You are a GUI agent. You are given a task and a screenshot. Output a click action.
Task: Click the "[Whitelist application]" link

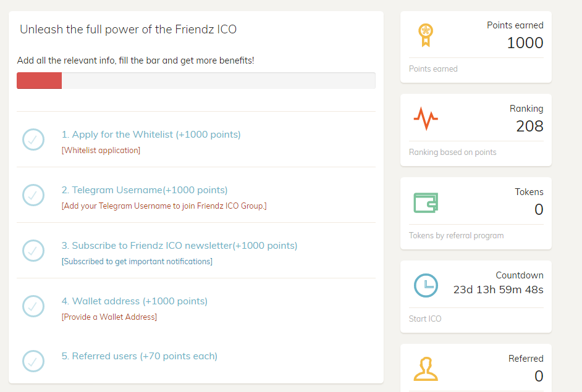tap(101, 150)
